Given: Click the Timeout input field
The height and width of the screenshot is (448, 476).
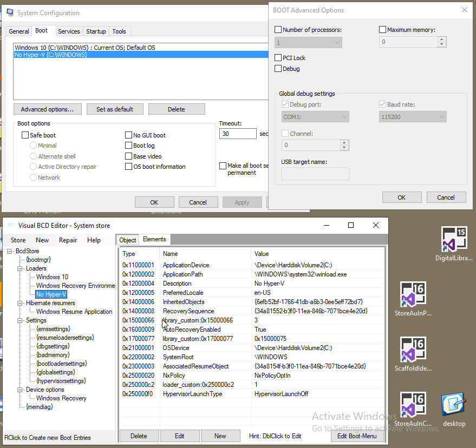Looking at the screenshot, I should [x=238, y=134].
